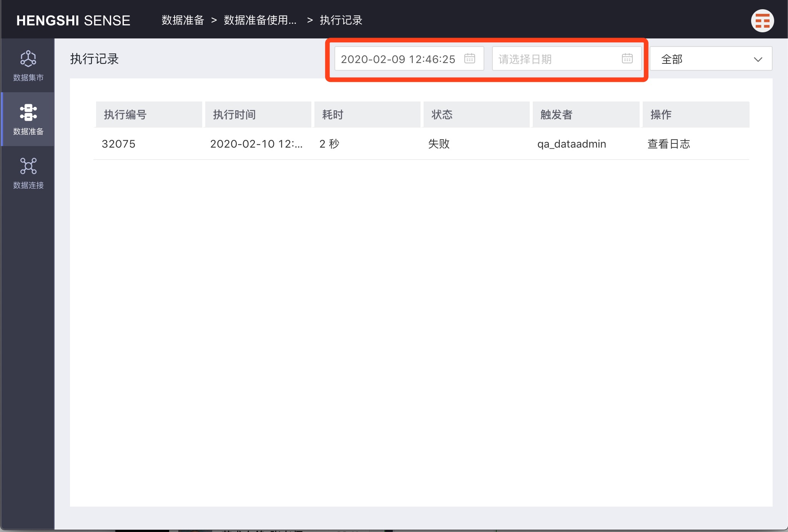
Task: Click the 执行记录 breadcrumb item
Action: click(341, 20)
